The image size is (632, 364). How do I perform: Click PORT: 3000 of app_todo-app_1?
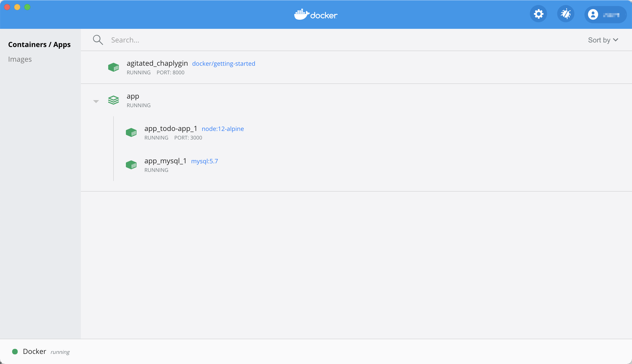[188, 138]
